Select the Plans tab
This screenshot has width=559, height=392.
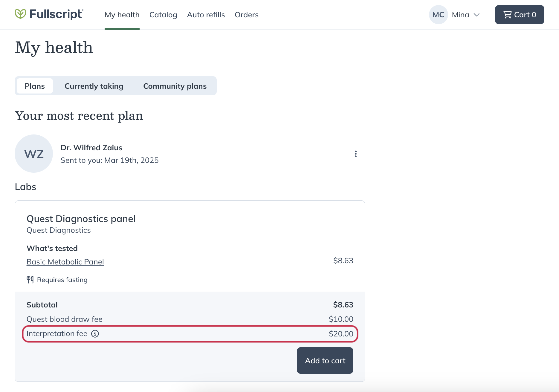(35, 86)
